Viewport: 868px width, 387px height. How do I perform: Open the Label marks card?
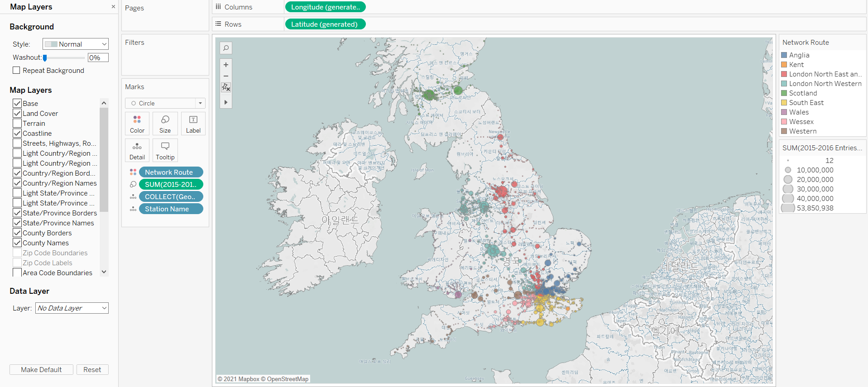(193, 124)
